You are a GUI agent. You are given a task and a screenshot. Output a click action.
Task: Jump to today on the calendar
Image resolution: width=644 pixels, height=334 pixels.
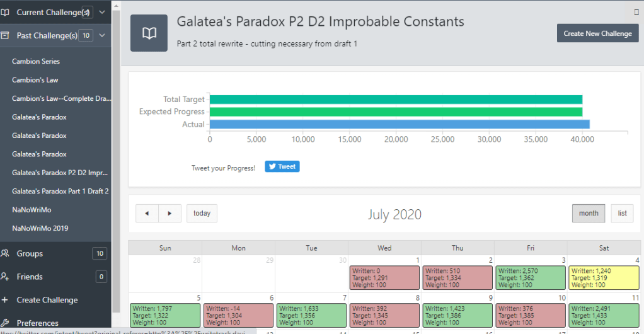pos(202,213)
